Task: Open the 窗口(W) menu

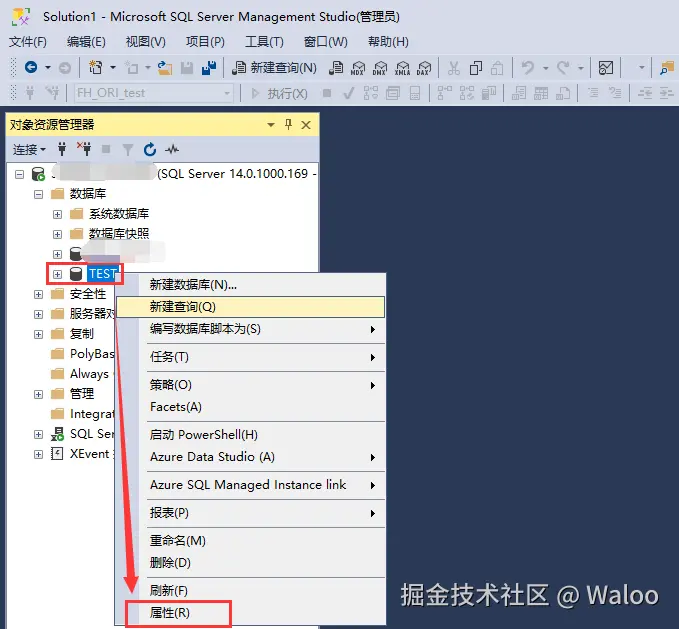Action: tap(326, 42)
